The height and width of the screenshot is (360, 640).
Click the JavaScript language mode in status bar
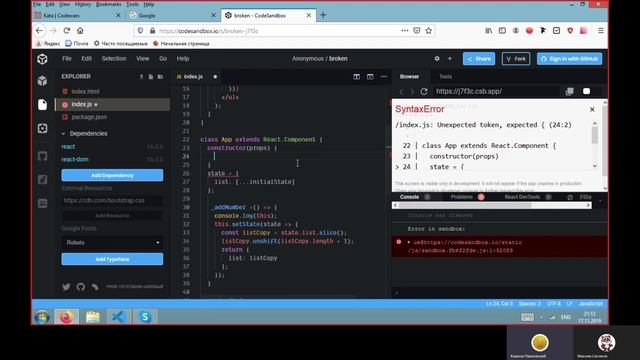click(591, 304)
